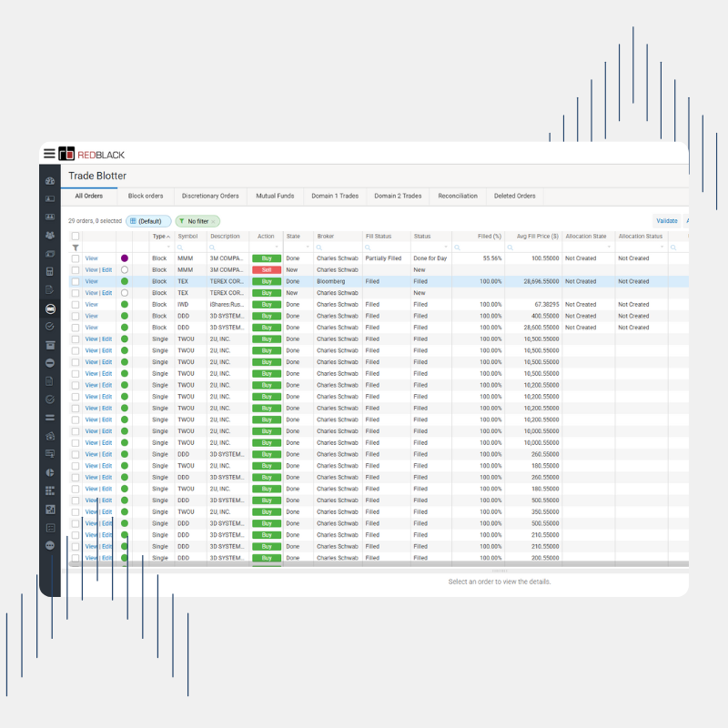Image resolution: width=728 pixels, height=728 pixels.
Task: Open the document with pencil sidebar icon
Action: pyautogui.click(x=50, y=290)
